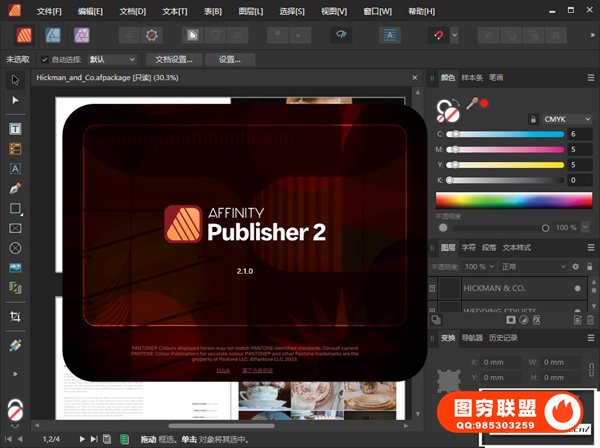This screenshot has width=600, height=448.
Task: Toggle visibility dot of HICKMAN & CO. layer
Action: tap(578, 288)
